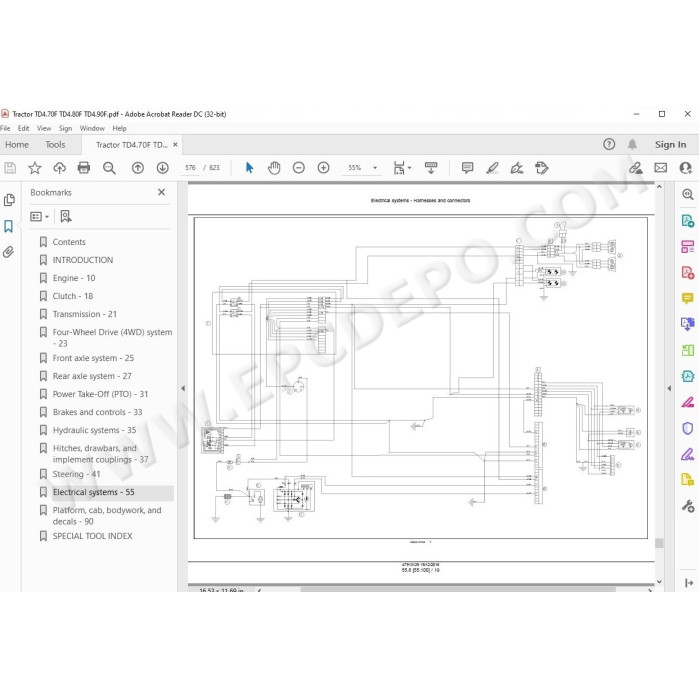Screen dimensions: 700x700
Task: Add a sticky note comment
Action: point(467,168)
